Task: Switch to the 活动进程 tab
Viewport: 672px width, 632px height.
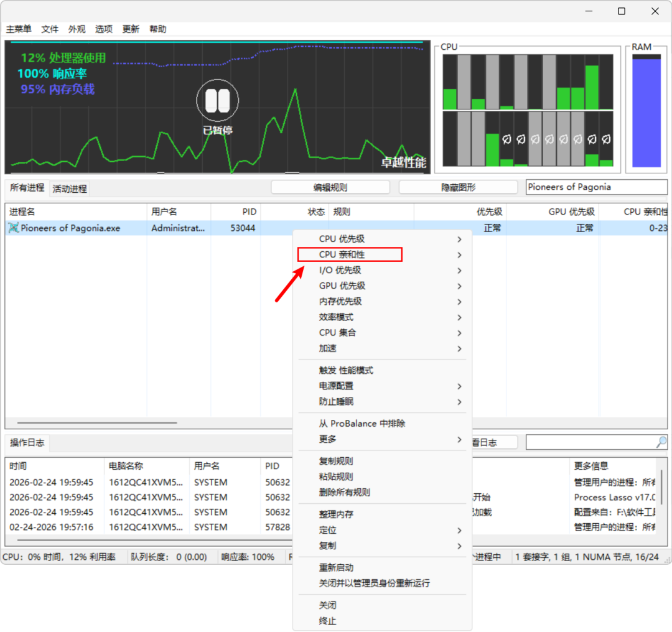Action: coord(70,188)
